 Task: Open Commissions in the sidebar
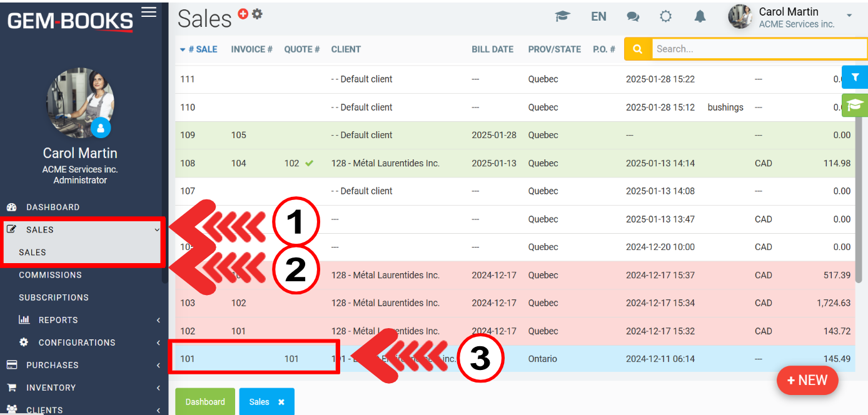[x=50, y=275]
